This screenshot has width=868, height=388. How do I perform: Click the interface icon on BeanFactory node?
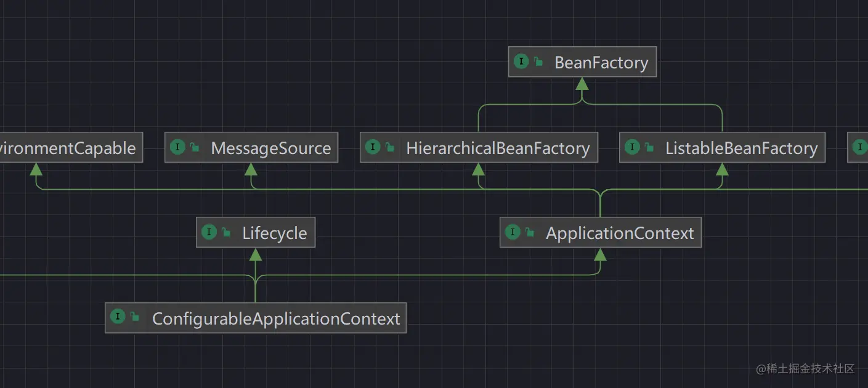pyautogui.click(x=522, y=62)
